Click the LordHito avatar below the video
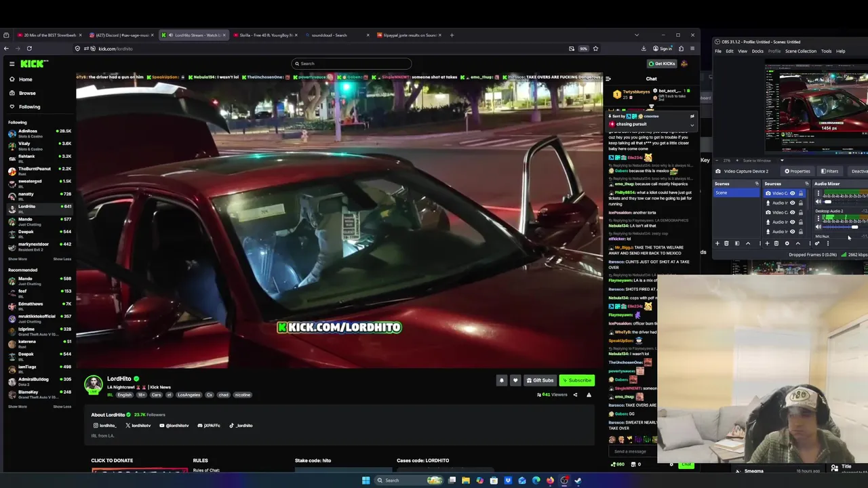 pyautogui.click(x=94, y=384)
